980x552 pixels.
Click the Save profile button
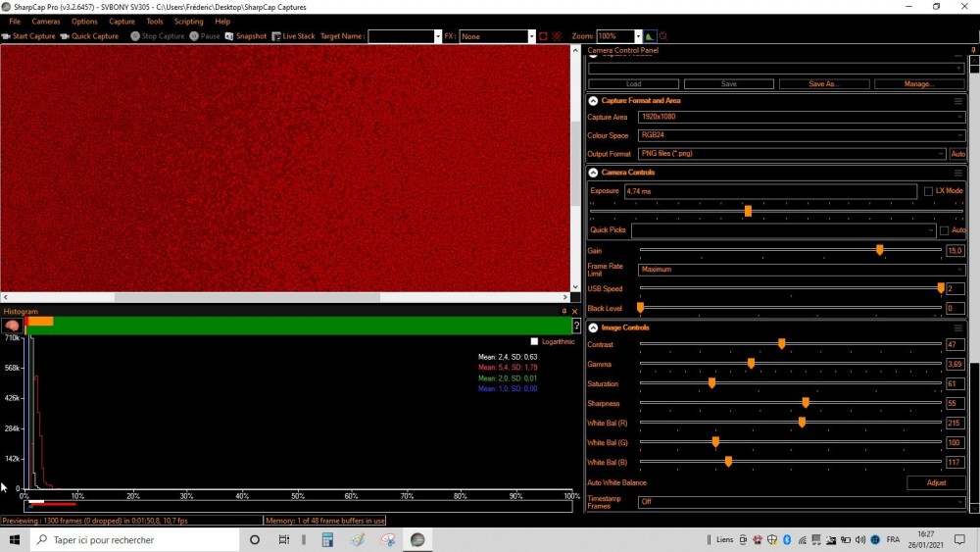[x=729, y=83]
